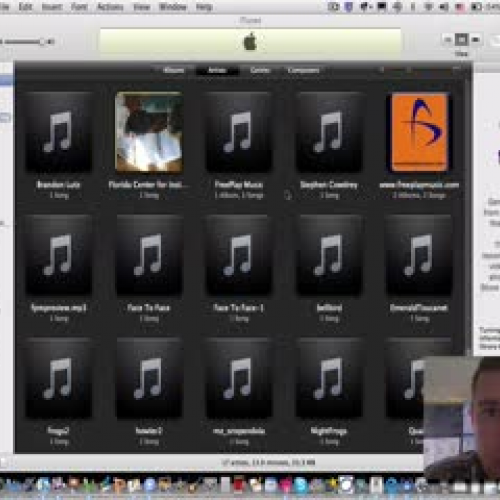The image size is (500, 500).
Task: Open the Edit menu
Action: (25, 7)
